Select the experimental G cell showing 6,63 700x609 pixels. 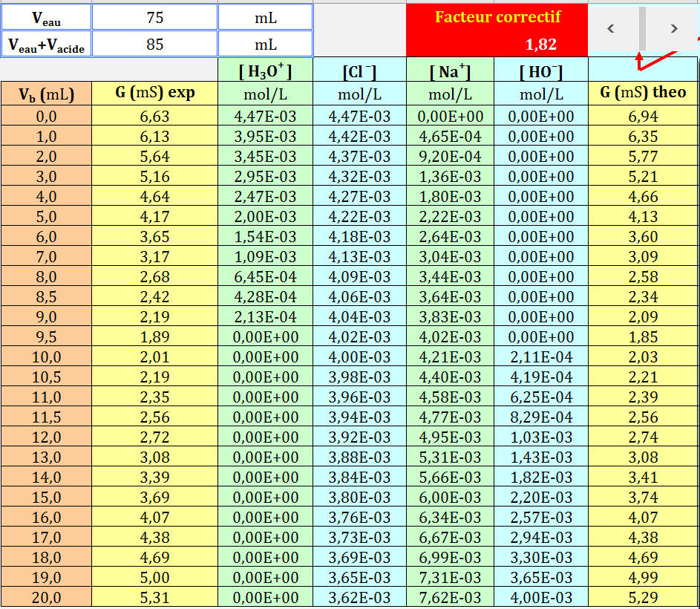[154, 117]
